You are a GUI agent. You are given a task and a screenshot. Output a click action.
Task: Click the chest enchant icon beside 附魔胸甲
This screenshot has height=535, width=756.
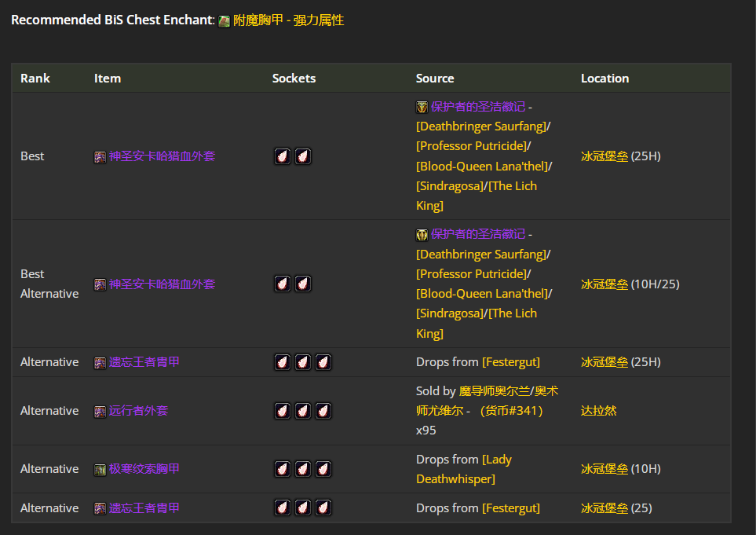[x=225, y=21]
